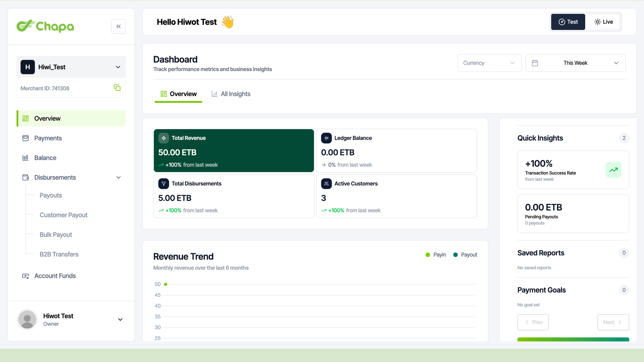Click the Hiwot Test profile avatar
The width and height of the screenshot is (644, 362).
point(27,319)
